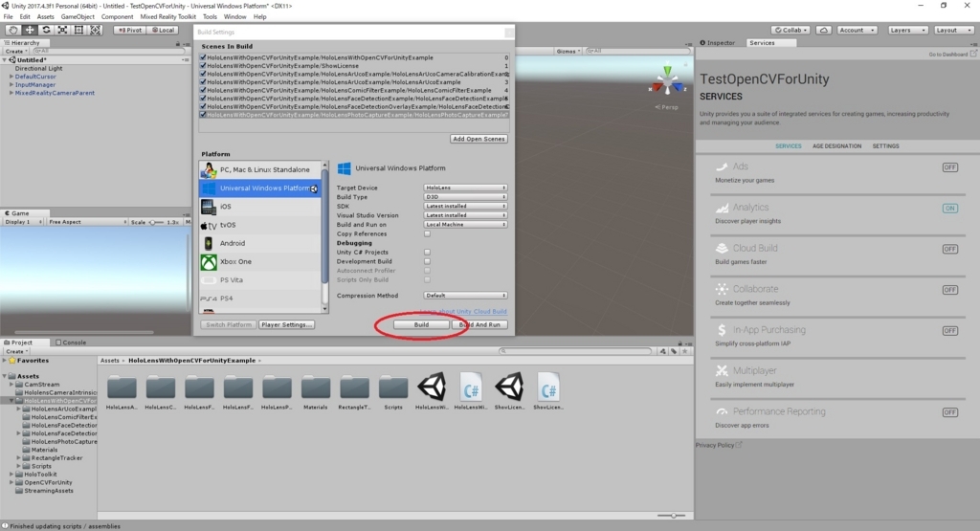Open the Mixed Reality Toolkit menu

point(168,17)
